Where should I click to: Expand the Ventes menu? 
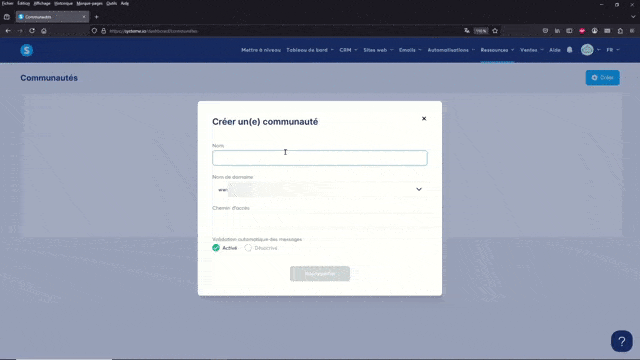pyautogui.click(x=531, y=50)
